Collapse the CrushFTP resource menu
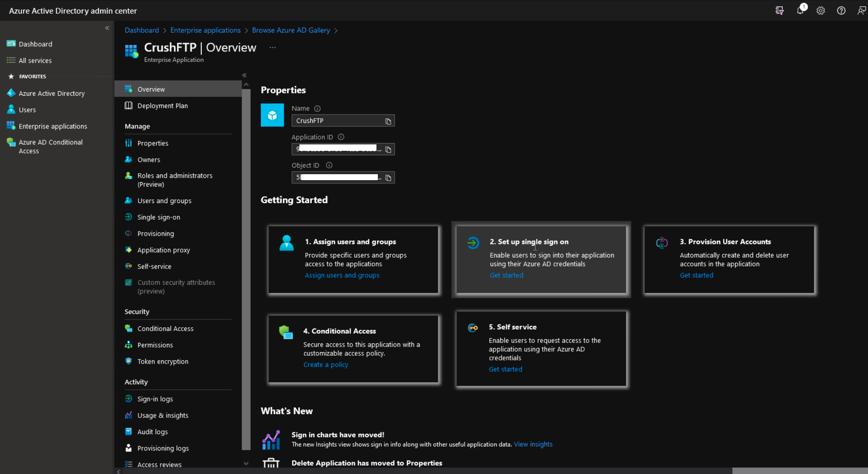This screenshot has height=474, width=868. pyautogui.click(x=244, y=75)
